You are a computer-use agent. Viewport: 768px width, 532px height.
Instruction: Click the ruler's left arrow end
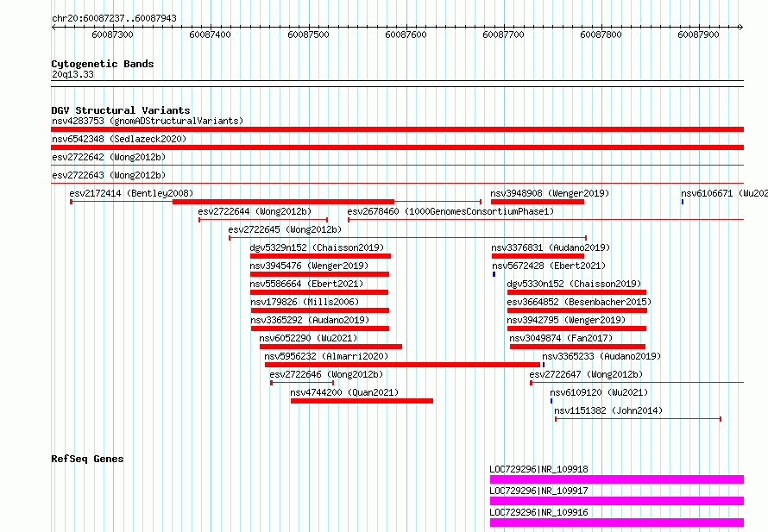coord(54,27)
